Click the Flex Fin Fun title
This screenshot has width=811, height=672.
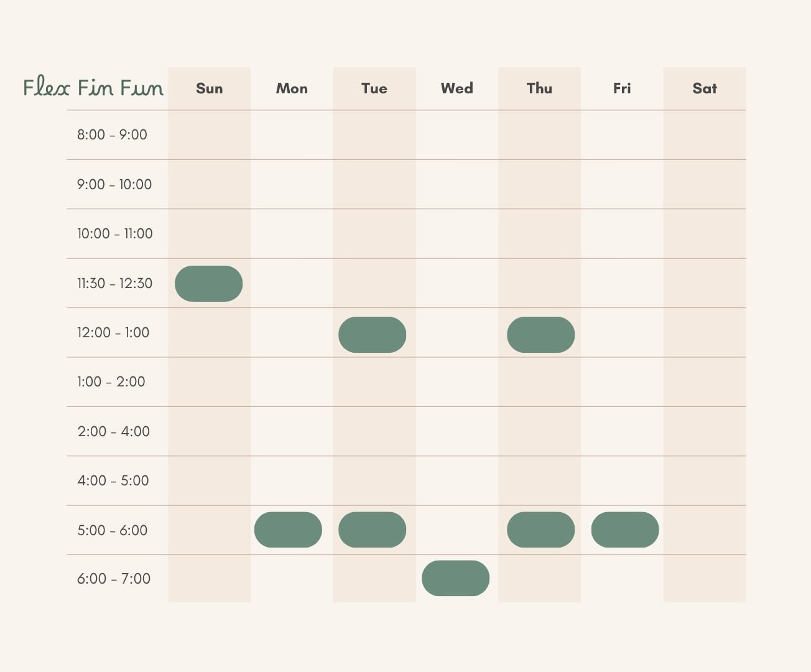(x=93, y=87)
